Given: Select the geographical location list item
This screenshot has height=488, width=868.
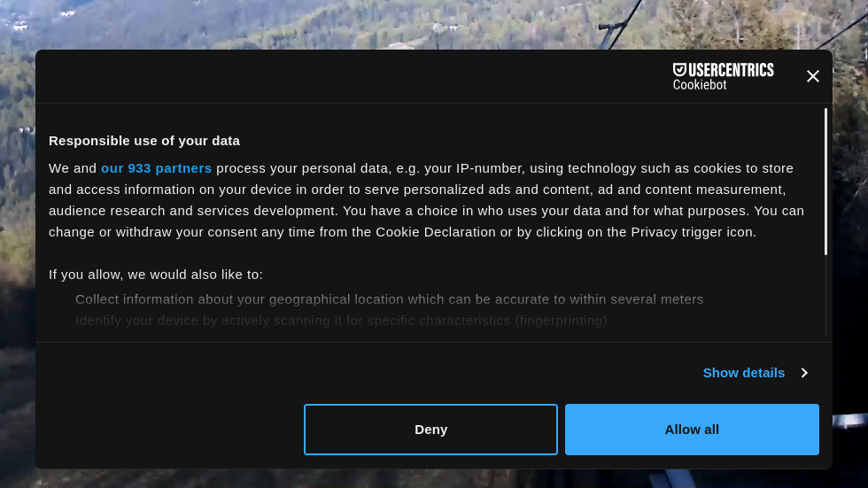Looking at the screenshot, I should tap(389, 299).
